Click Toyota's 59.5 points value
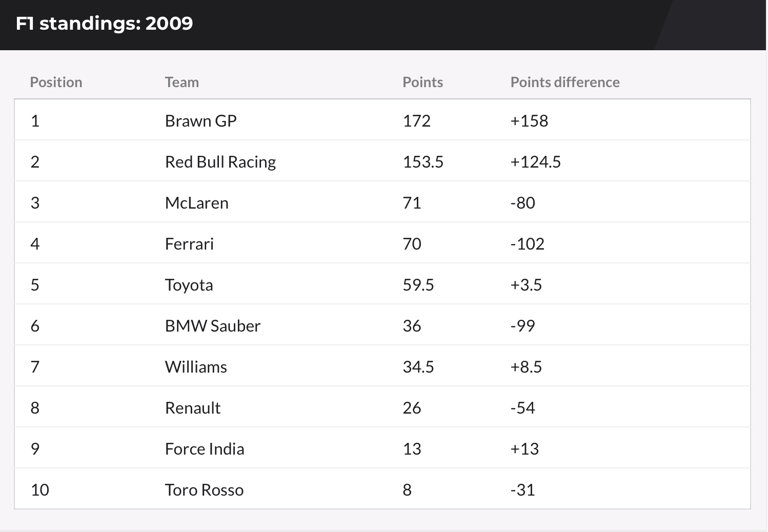The height and width of the screenshot is (532, 768). point(418,285)
